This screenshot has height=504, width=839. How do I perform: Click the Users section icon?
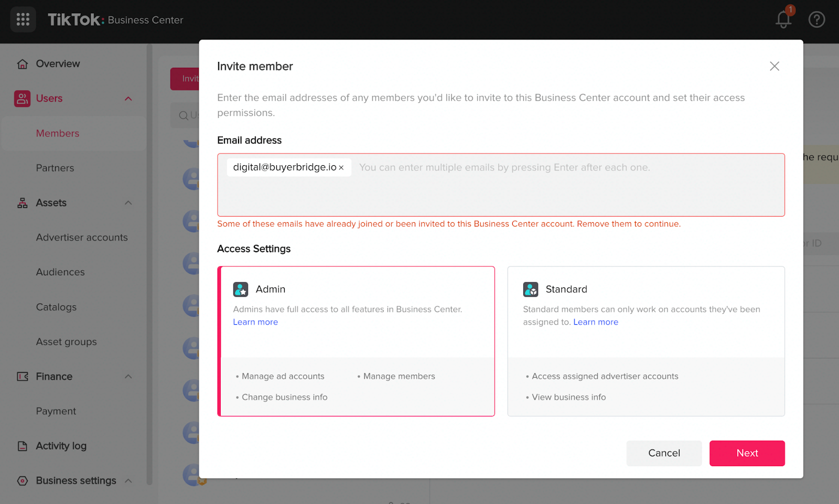click(x=23, y=99)
